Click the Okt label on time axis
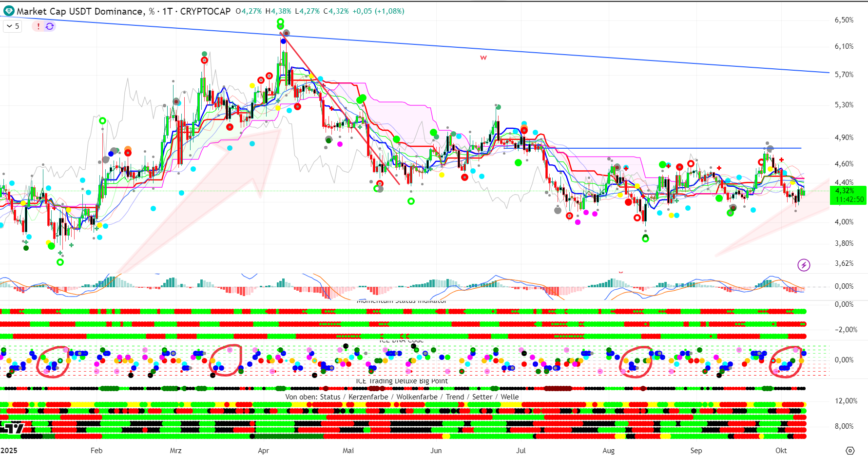Screen dimensions: 868x457 point(781,450)
